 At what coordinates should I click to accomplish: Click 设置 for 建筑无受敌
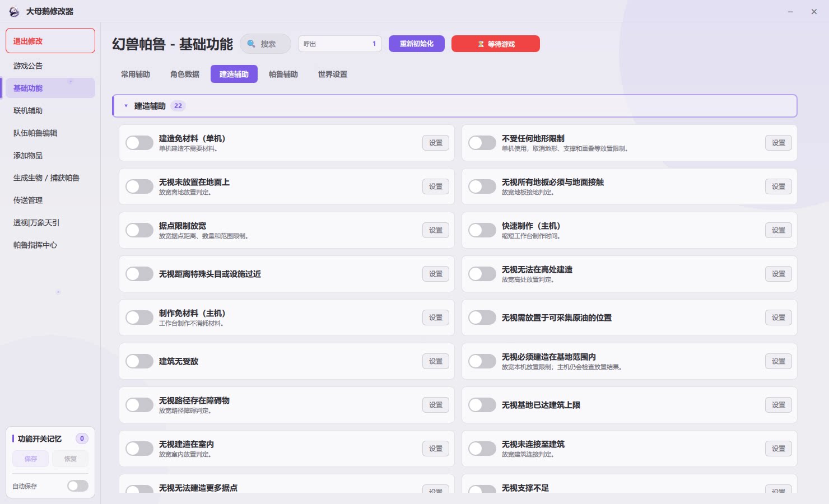coord(436,361)
